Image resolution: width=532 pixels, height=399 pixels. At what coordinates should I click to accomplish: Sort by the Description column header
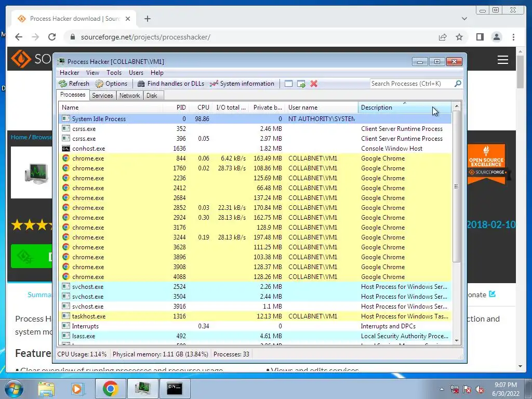(x=404, y=108)
